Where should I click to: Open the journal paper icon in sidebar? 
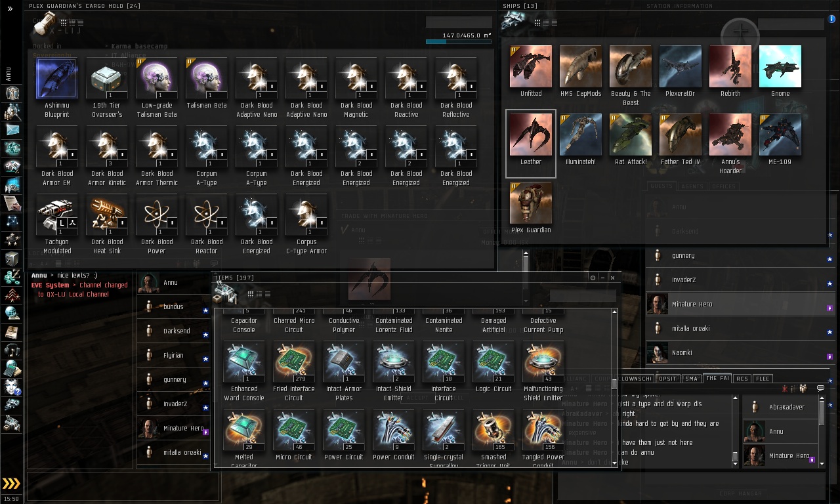(x=12, y=203)
